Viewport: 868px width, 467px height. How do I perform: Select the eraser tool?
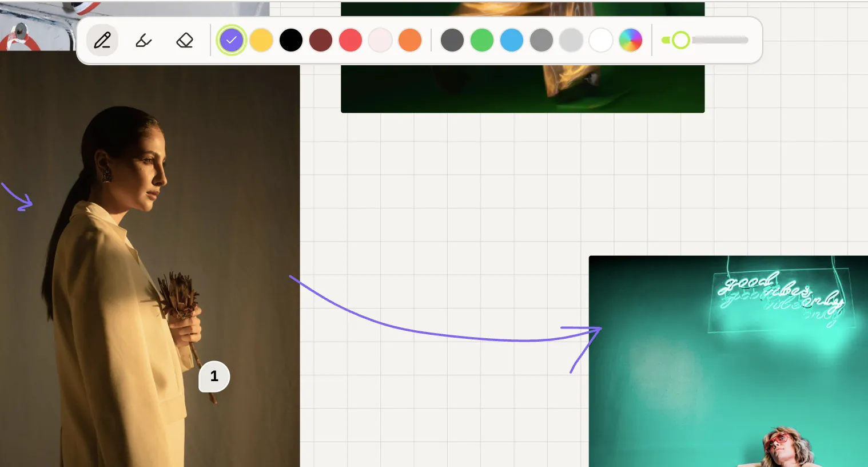coord(185,40)
